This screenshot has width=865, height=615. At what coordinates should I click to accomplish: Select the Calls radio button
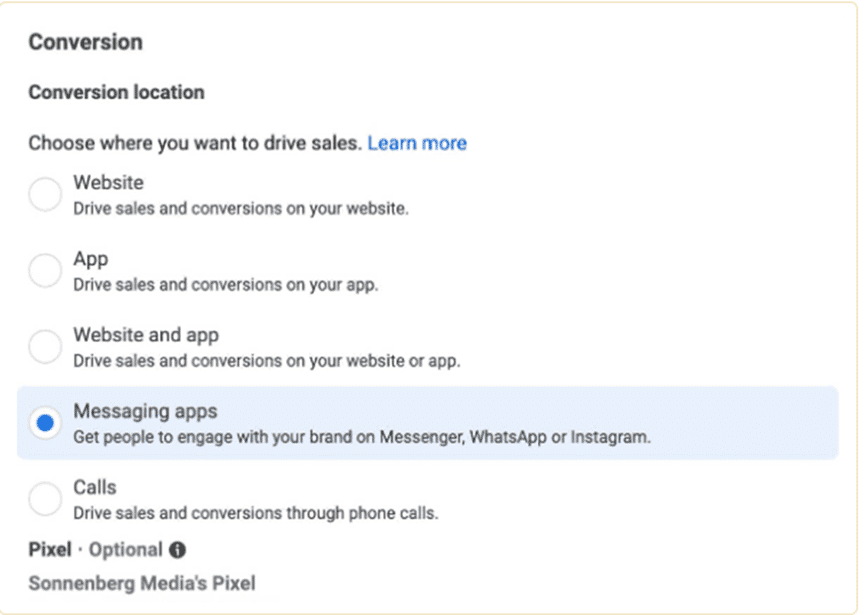[x=45, y=498]
